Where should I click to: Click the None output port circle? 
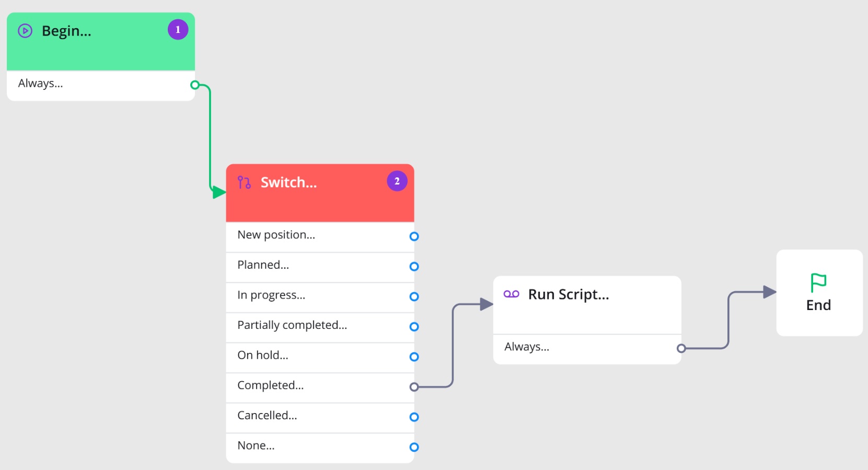414,447
